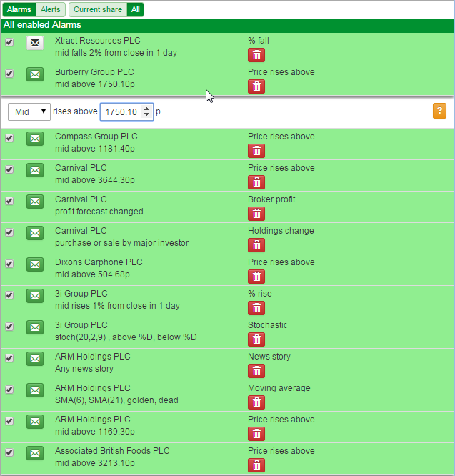Delete the ARM Holdings Moving average alarm
455x476 pixels.
click(x=256, y=402)
